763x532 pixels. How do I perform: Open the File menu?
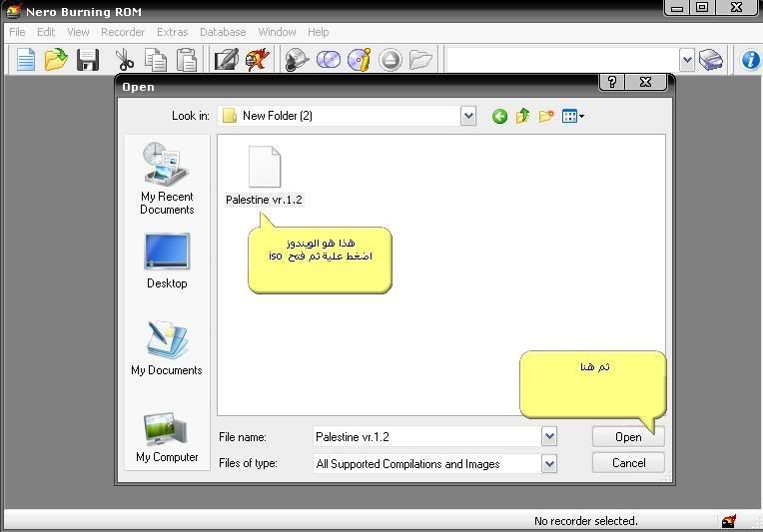(x=17, y=32)
